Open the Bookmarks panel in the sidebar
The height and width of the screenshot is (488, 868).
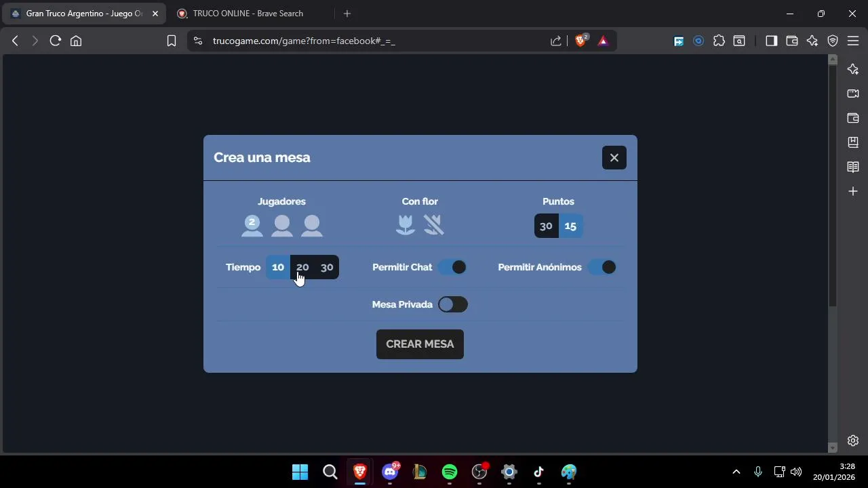(x=853, y=142)
